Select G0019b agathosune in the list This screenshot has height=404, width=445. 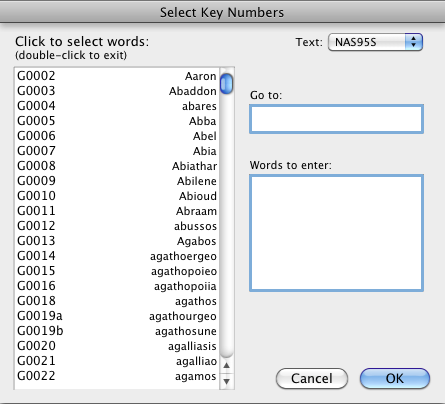[117, 331]
